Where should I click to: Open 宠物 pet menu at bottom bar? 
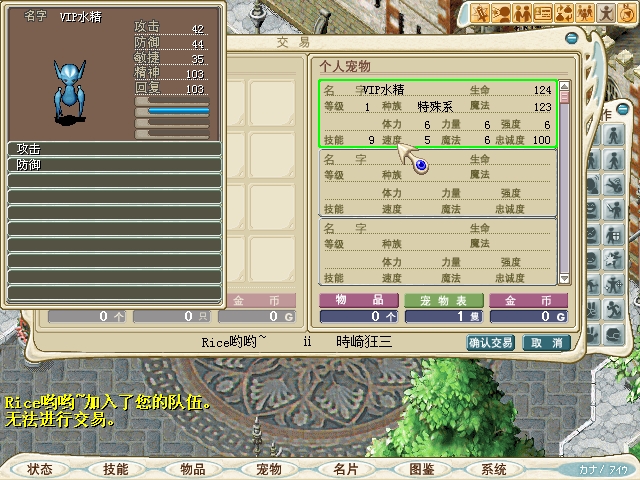coord(268,469)
